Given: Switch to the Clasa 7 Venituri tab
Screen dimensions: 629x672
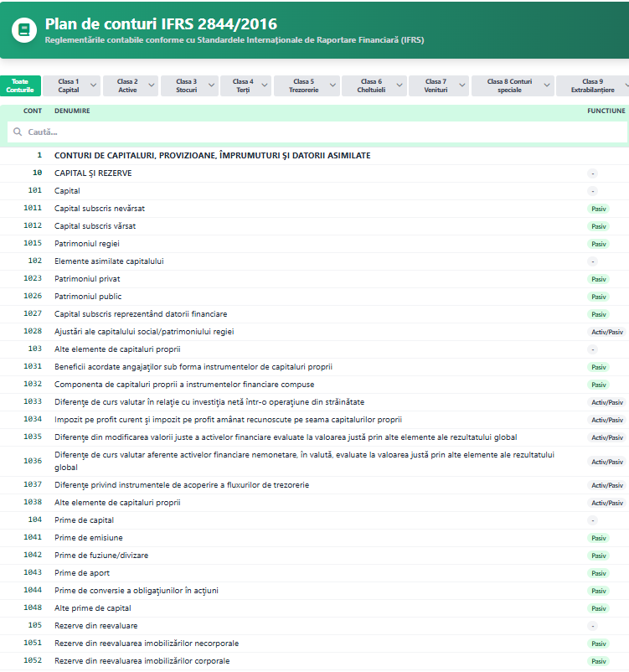Looking at the screenshot, I should [435, 85].
